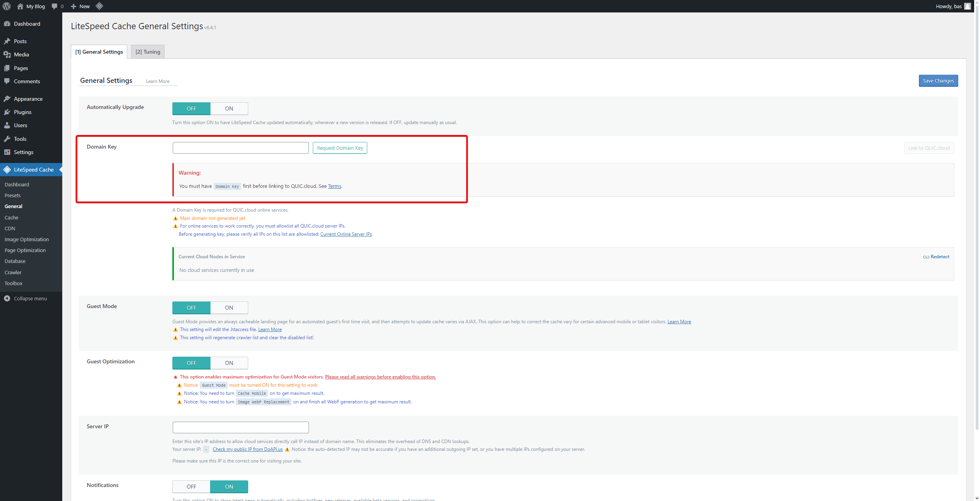Enable Guest Mode with ON switch
Image resolution: width=980 pixels, height=501 pixels.
(x=229, y=308)
